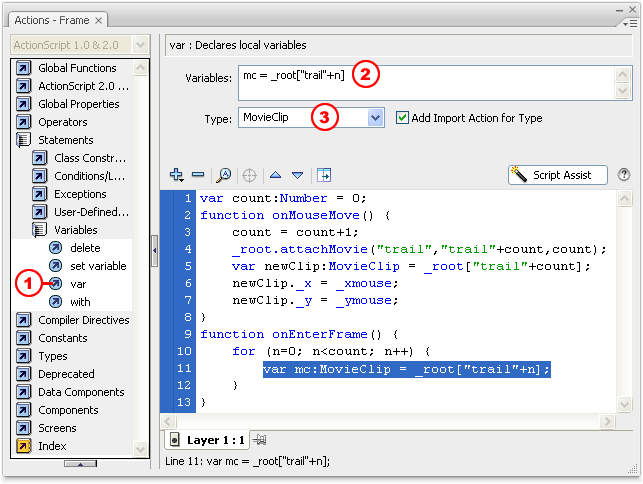Toggle Add Import Action for Type checkbox

pyautogui.click(x=403, y=118)
